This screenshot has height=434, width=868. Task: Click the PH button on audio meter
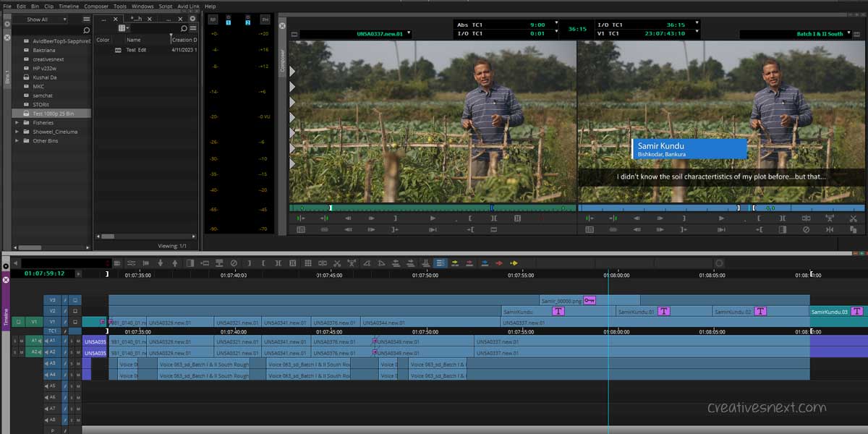[265, 20]
